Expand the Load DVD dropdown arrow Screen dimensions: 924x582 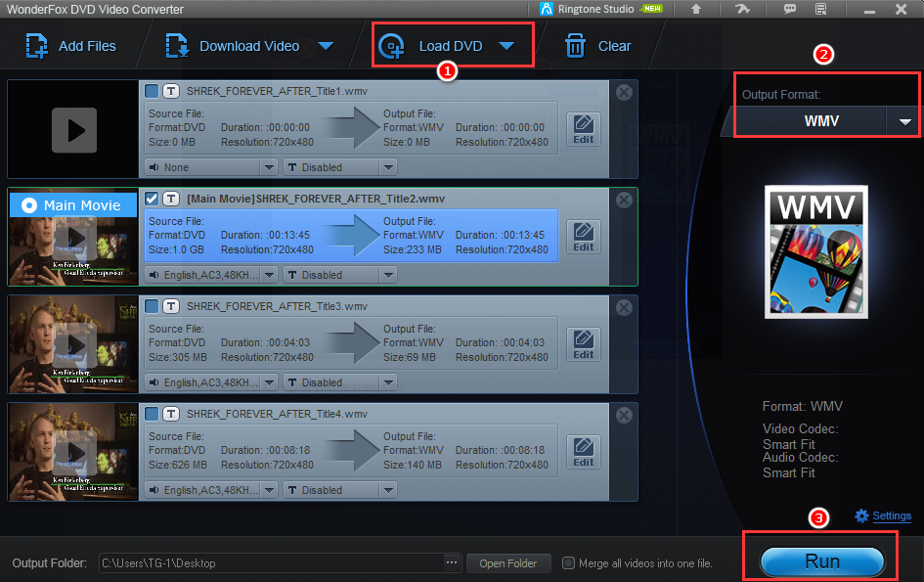pyautogui.click(x=506, y=46)
